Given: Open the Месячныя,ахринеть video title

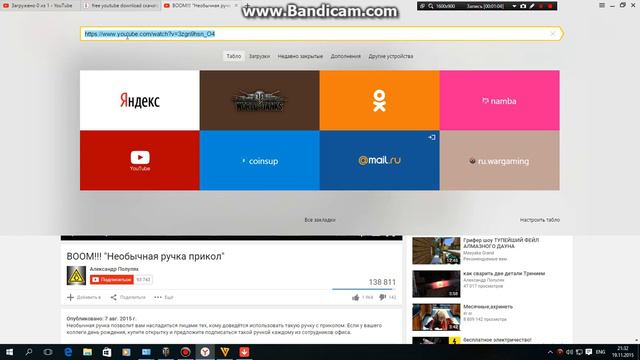Looking at the screenshot, I should [488, 307].
